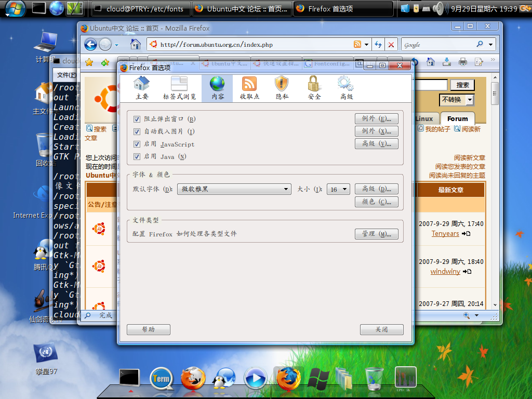Screen dimensions: 532x399
Task: Click the downloads icon in Firefox toolbar
Action: (x=447, y=62)
